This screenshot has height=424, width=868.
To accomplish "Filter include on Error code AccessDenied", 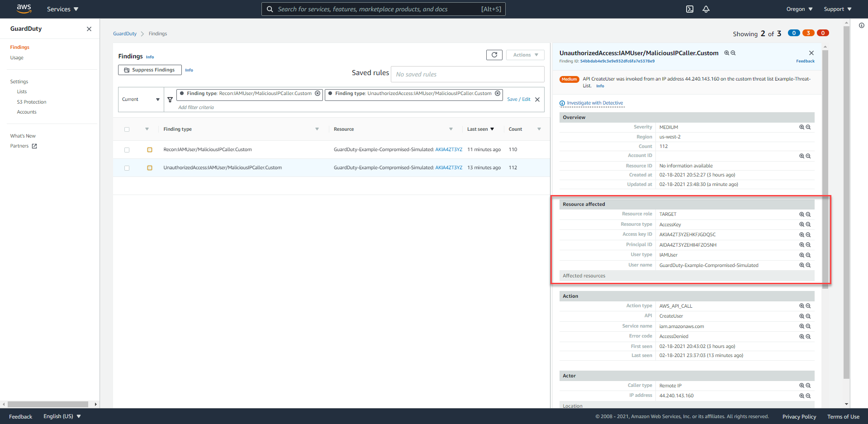I will tap(802, 337).
